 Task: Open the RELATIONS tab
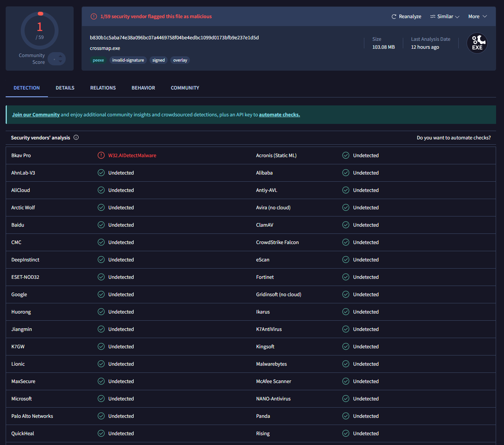103,88
